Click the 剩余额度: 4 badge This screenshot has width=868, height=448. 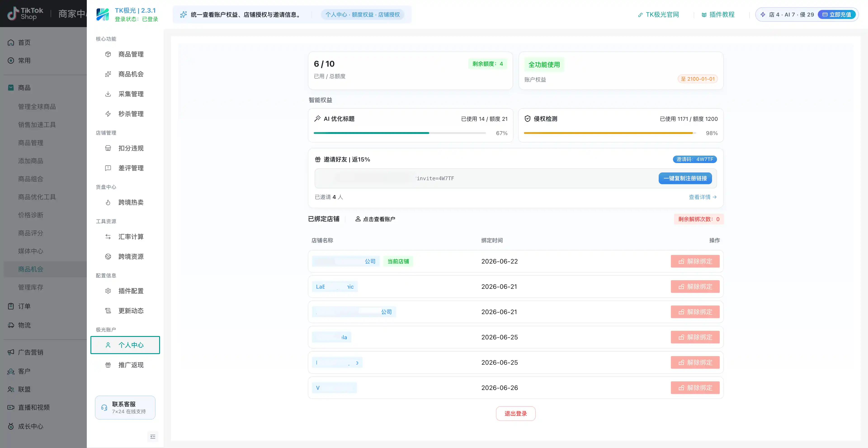pyautogui.click(x=487, y=64)
